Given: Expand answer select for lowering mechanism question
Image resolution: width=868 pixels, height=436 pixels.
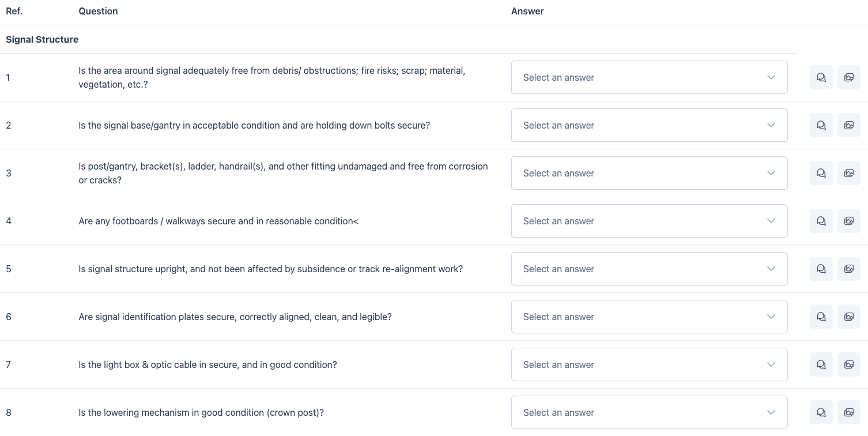Looking at the screenshot, I should [x=649, y=412].
